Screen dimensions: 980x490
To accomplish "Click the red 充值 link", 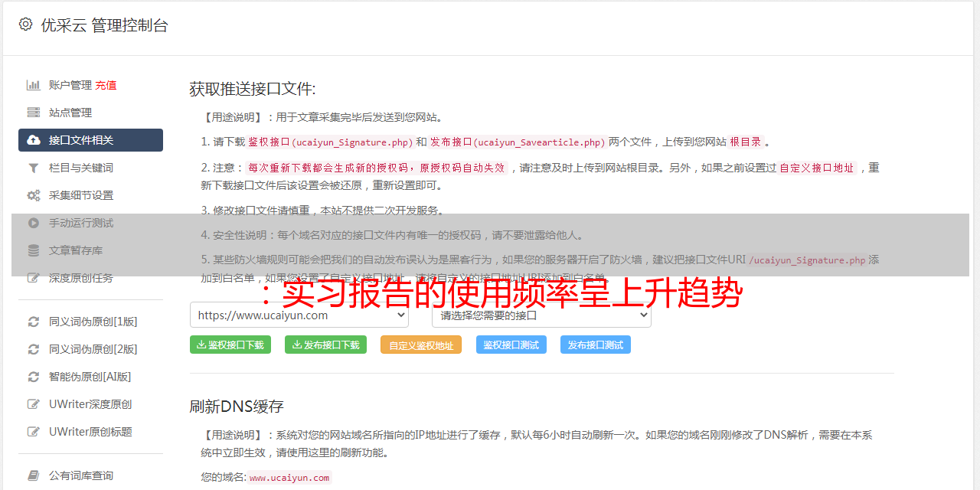I will pos(106,85).
